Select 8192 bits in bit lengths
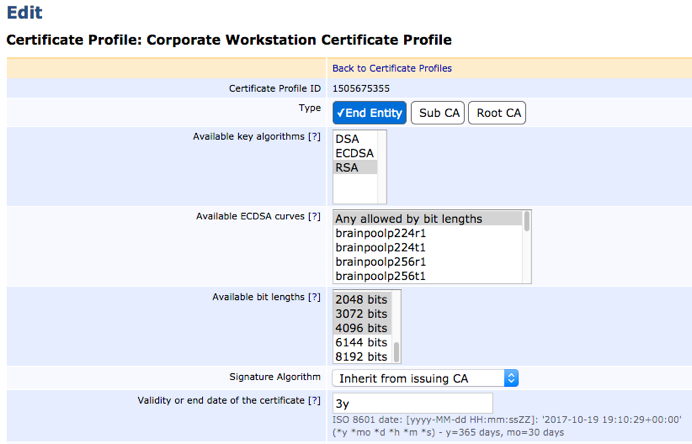The image size is (692, 444). point(361,356)
